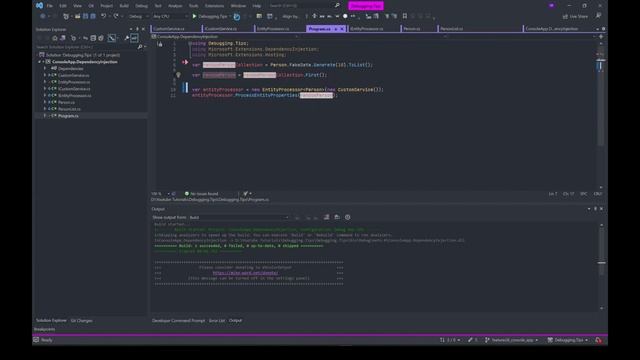
Task: Click the Properties wrench icon in Solution Explorer
Action: point(127,38)
